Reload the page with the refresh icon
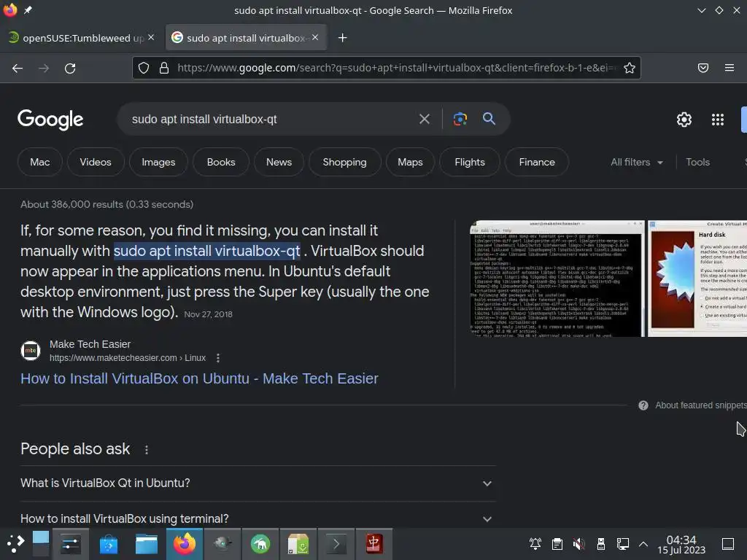This screenshot has width=747, height=560. [70, 68]
